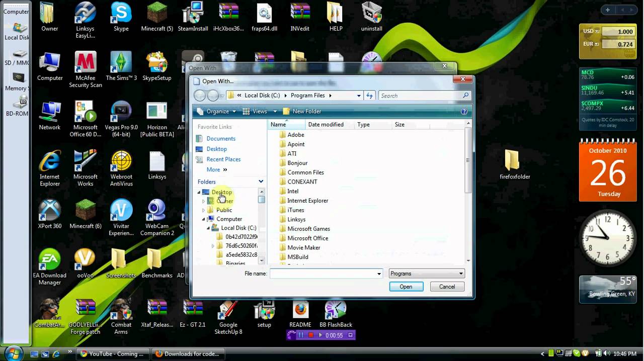Expand More favorite links
Screen dimensions: 644x361
pos(217,169)
